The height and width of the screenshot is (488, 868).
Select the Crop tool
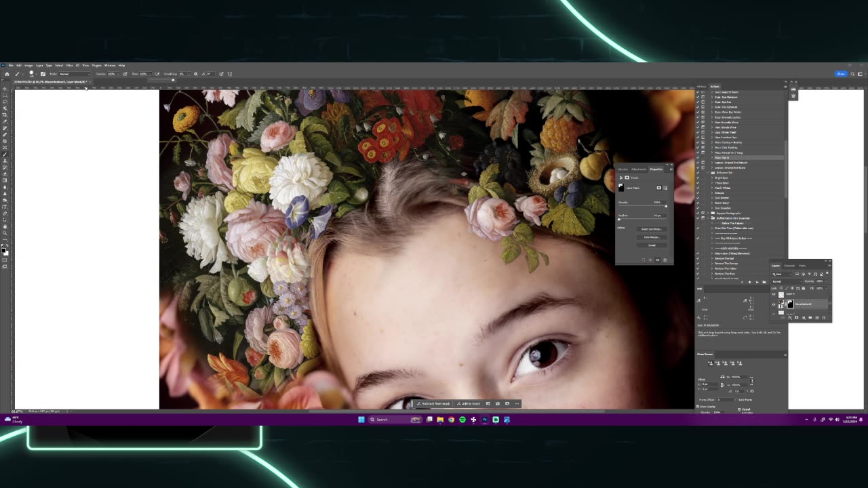coord(5,114)
